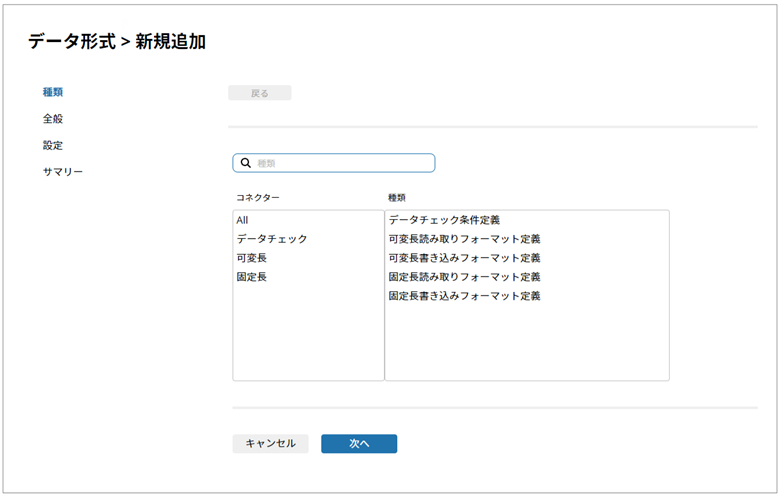Image resolution: width=780 pixels, height=497 pixels.
Task: Switch to the サマリー step in the sidebar
Action: point(62,172)
